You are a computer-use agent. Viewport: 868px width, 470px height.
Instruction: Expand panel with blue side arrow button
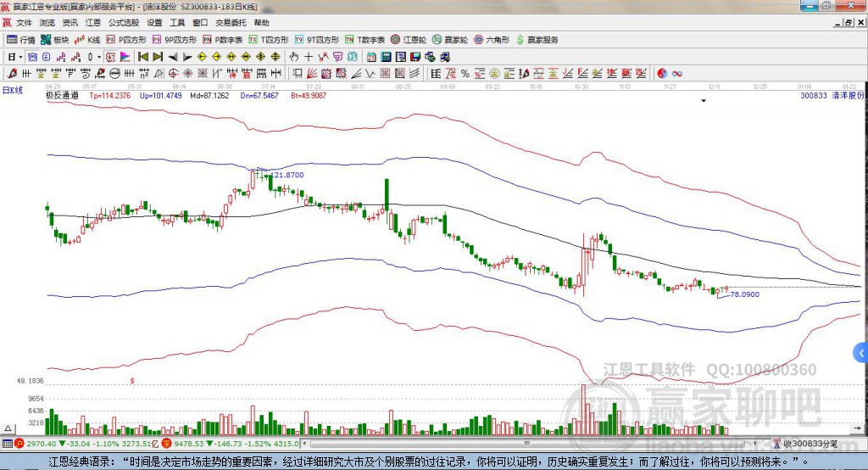point(861,353)
